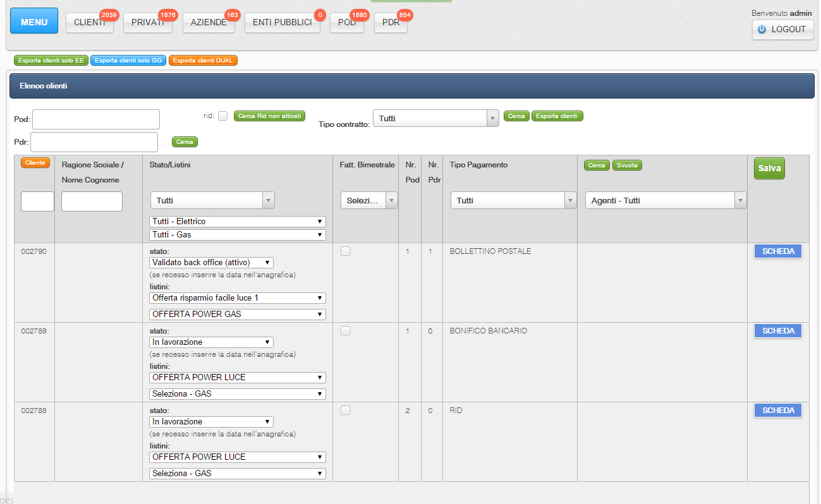Open the PRIVATI section
821x504 pixels.
[x=148, y=23]
